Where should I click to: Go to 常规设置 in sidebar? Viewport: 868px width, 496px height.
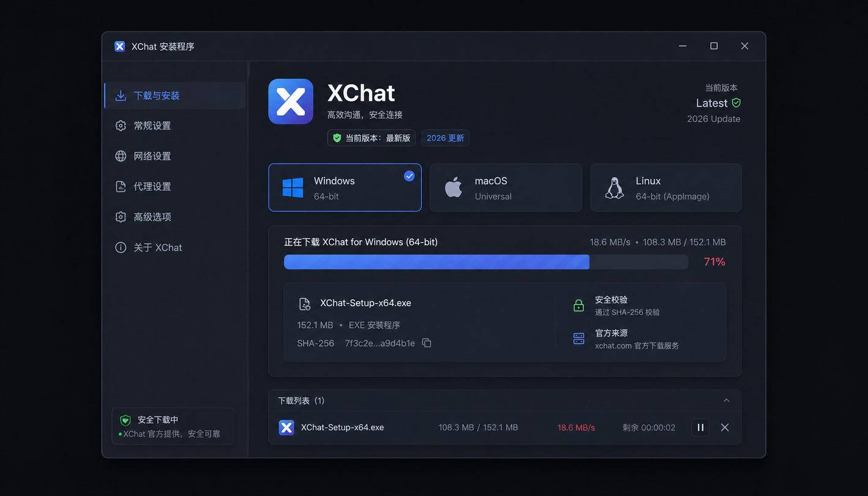175,126
